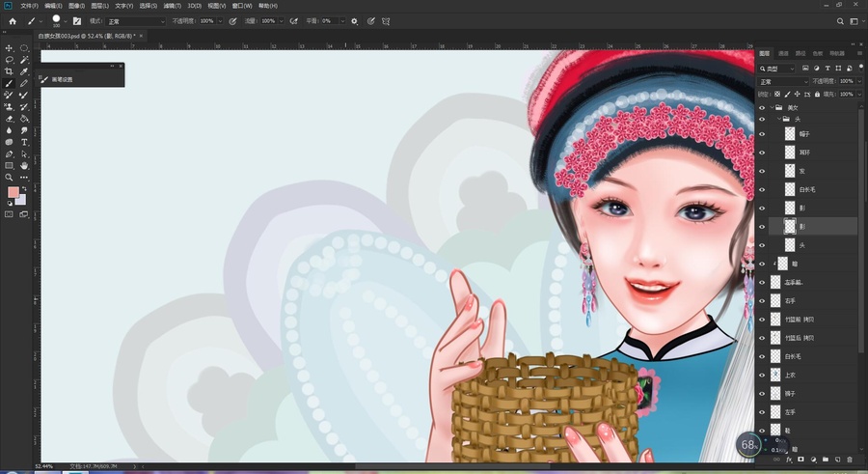
Task: Toggle visibility of the 发 layer
Action: tap(762, 171)
